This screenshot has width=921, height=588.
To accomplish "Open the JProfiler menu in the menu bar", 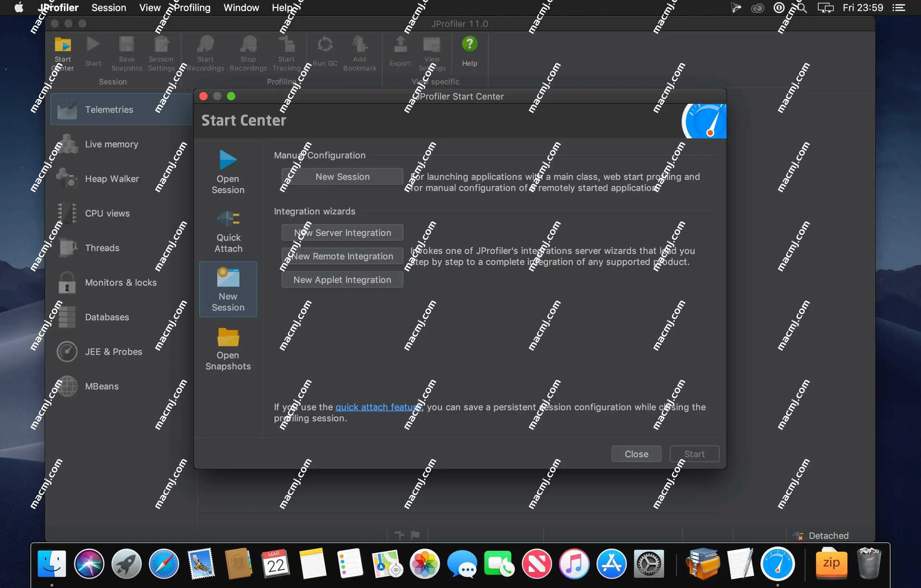I will [58, 8].
